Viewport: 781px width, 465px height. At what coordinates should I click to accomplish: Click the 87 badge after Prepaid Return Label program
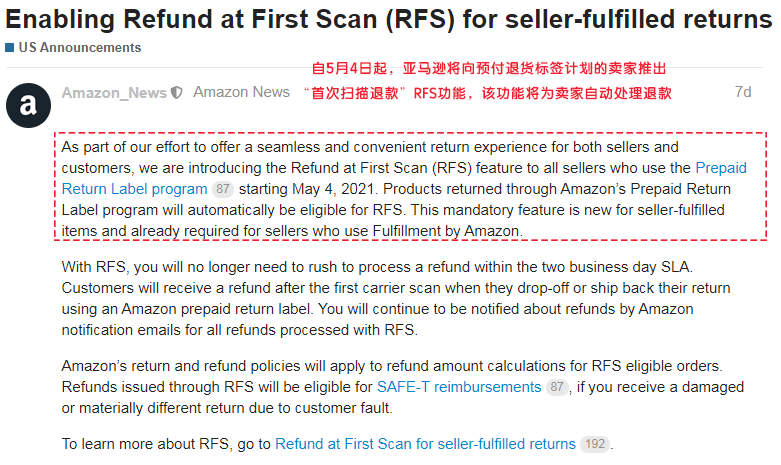(223, 189)
